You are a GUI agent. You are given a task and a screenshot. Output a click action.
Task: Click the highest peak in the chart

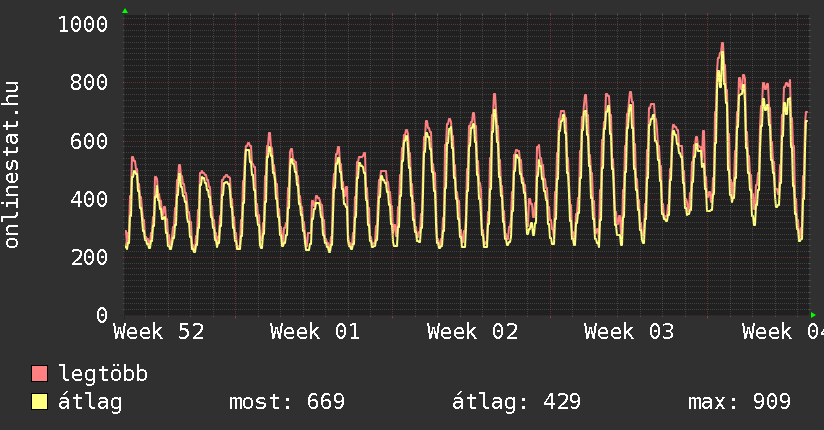tap(721, 45)
